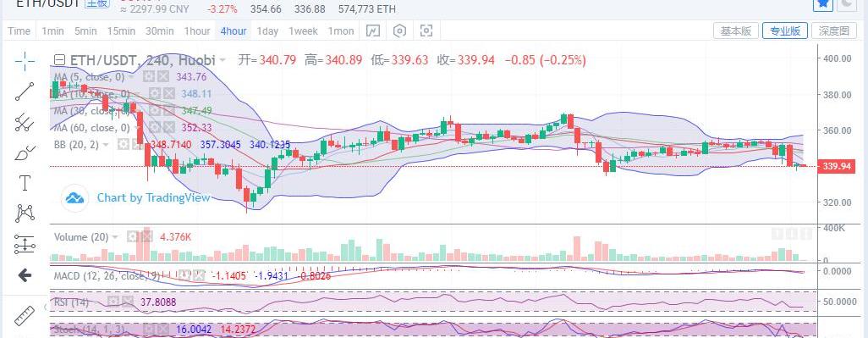Screen dimensions: 868x338
Task: Click the fullscreen snapshot icon
Action: 426,31
